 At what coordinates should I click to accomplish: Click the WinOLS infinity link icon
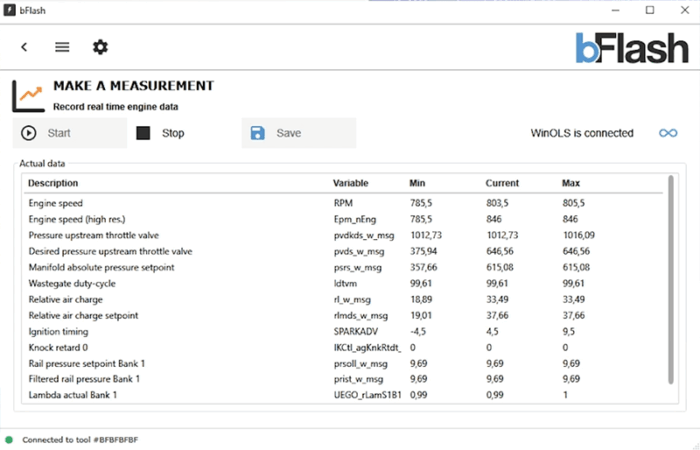[668, 133]
